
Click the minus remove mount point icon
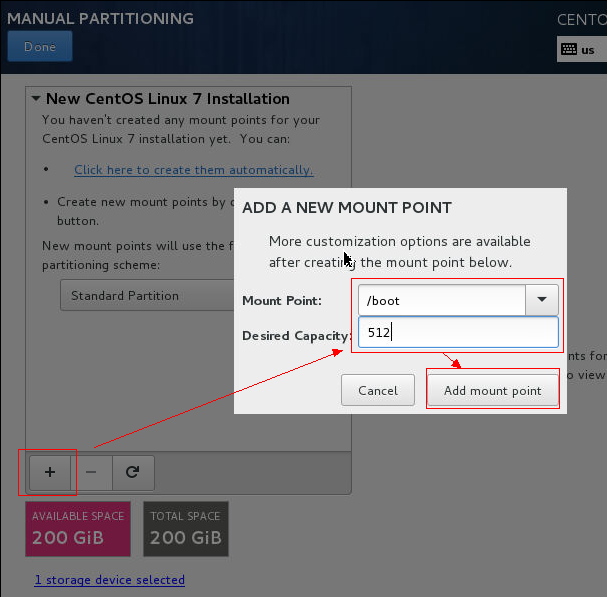(x=91, y=472)
